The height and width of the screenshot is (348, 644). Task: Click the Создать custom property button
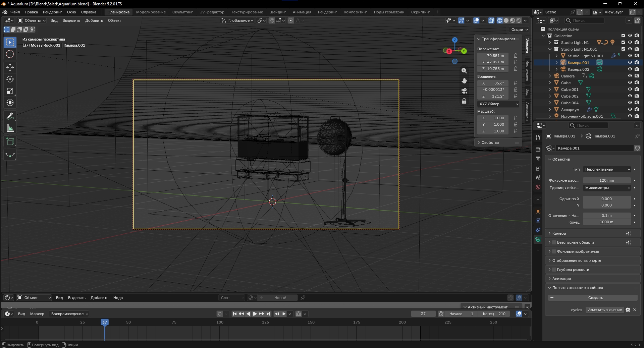point(593,298)
